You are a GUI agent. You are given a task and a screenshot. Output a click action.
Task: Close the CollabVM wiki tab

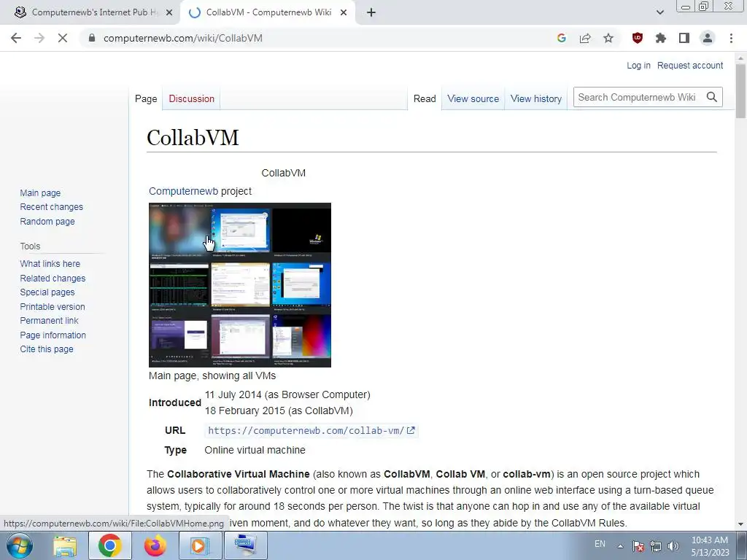pyautogui.click(x=344, y=13)
